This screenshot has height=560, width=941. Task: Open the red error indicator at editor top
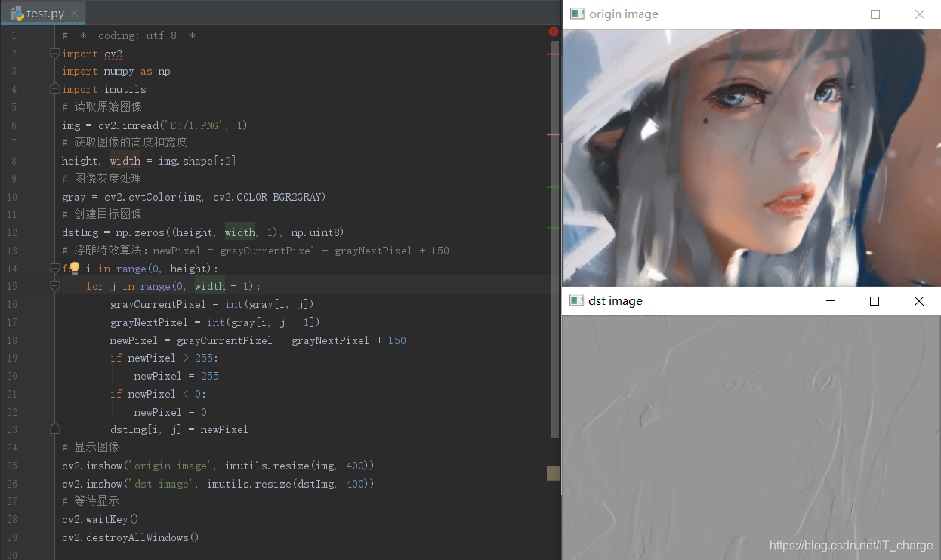tap(554, 32)
